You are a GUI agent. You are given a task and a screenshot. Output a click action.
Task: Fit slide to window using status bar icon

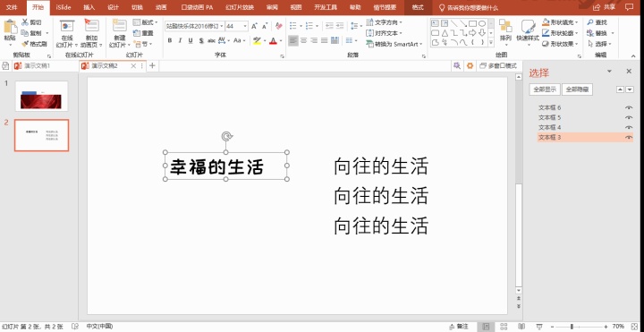point(634,327)
